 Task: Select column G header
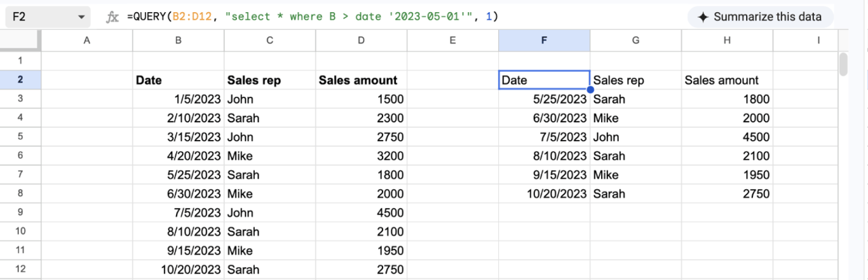(x=636, y=40)
